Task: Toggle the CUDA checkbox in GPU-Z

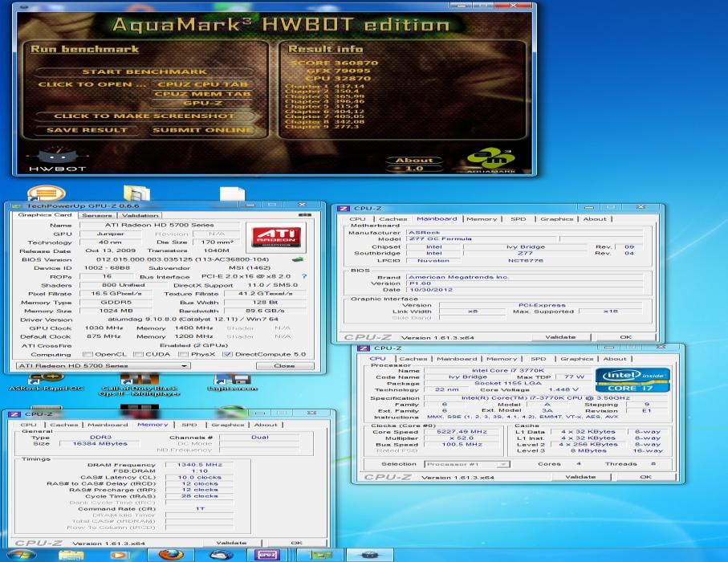Action: point(138,354)
